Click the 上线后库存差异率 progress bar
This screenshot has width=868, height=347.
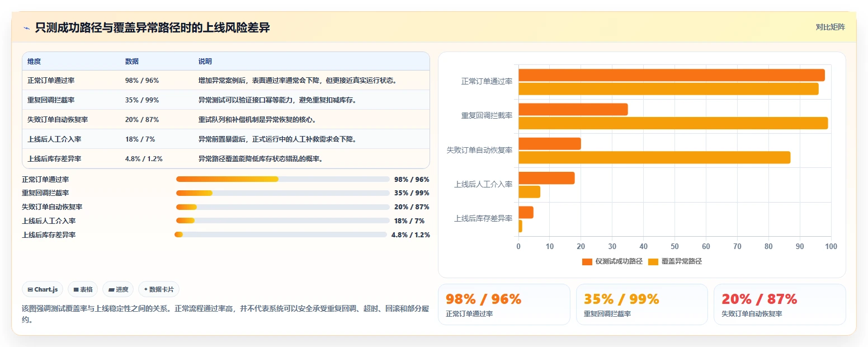281,235
